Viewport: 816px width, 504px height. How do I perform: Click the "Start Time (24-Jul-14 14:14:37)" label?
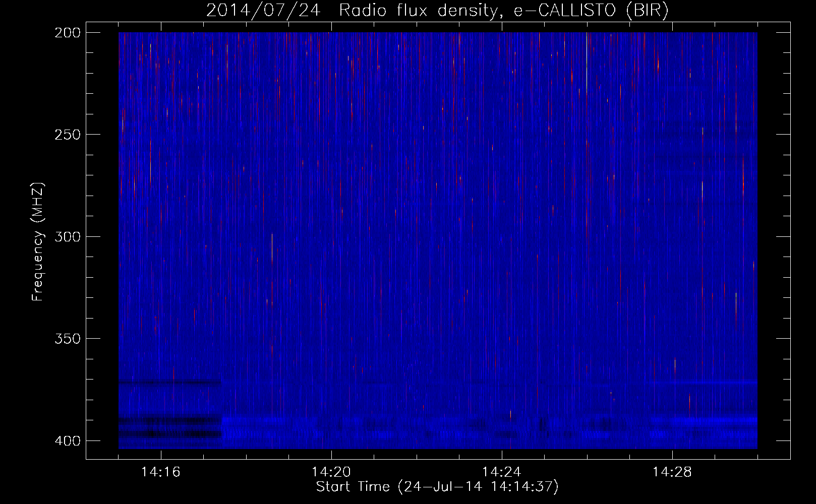pos(437,487)
